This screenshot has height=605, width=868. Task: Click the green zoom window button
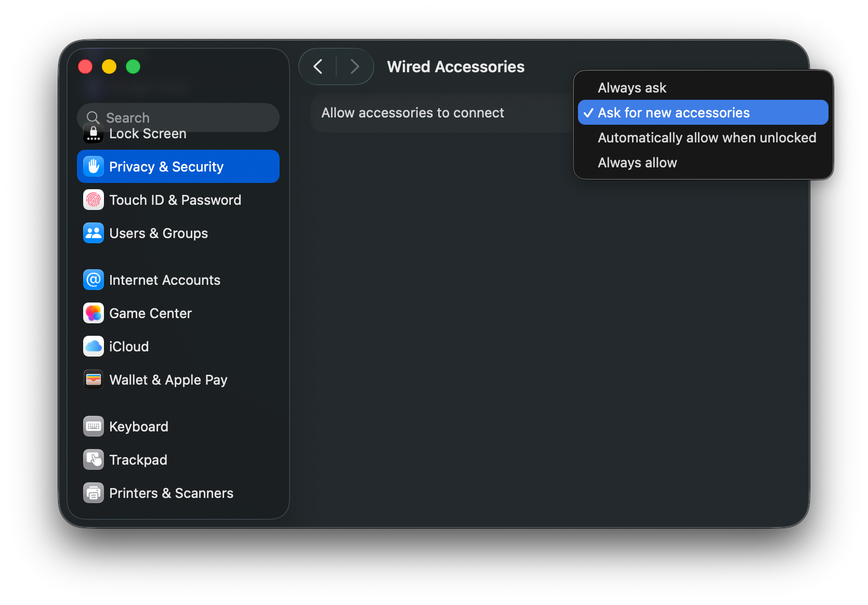click(133, 67)
